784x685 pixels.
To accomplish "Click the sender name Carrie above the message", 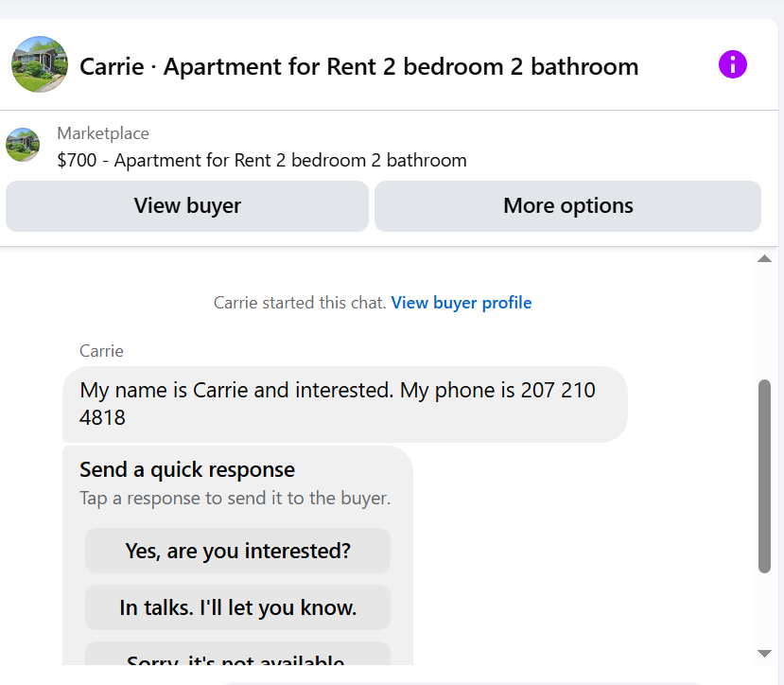I will pos(101,351).
